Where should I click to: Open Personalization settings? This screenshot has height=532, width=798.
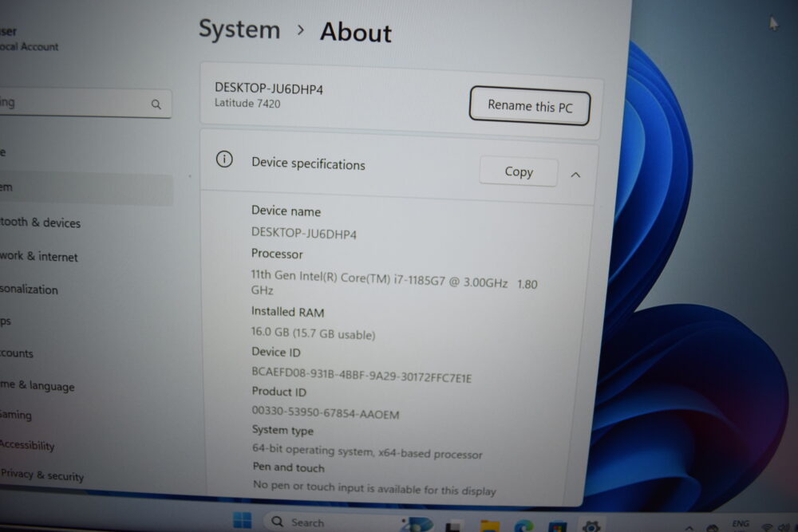[29, 289]
